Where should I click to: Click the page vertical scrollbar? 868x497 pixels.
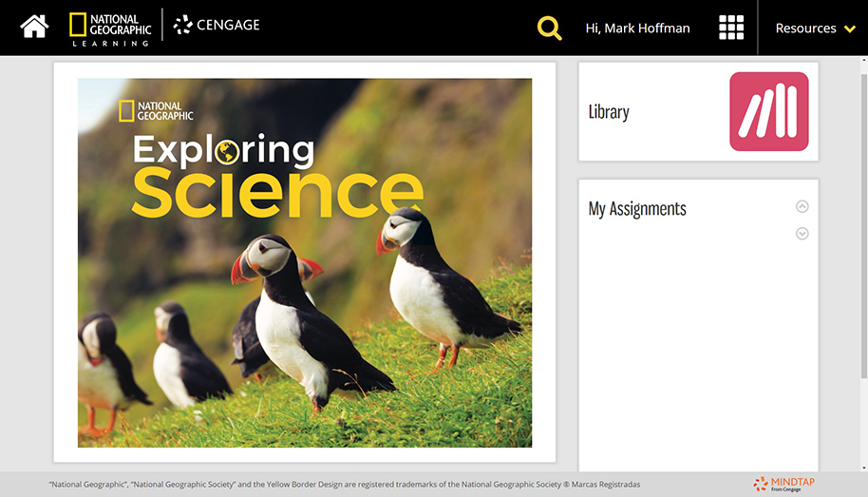(863, 226)
